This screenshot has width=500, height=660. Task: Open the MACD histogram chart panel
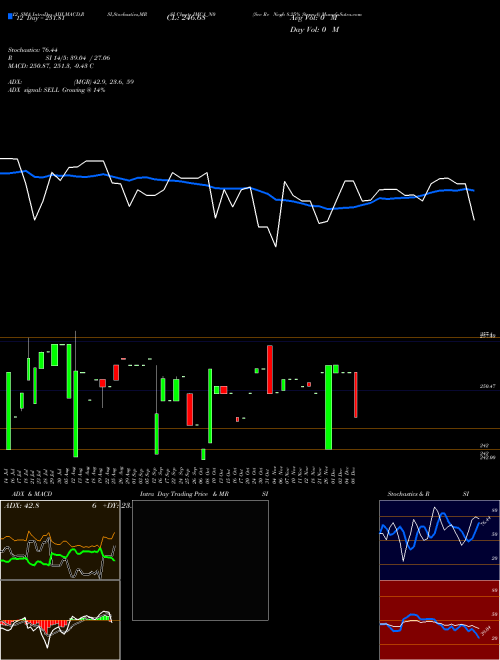pyautogui.click(x=60, y=620)
